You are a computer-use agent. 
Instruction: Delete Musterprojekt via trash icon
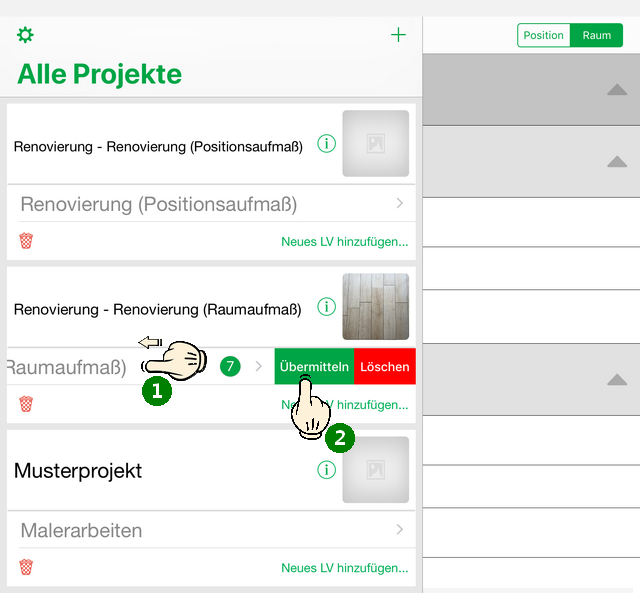(x=26, y=567)
